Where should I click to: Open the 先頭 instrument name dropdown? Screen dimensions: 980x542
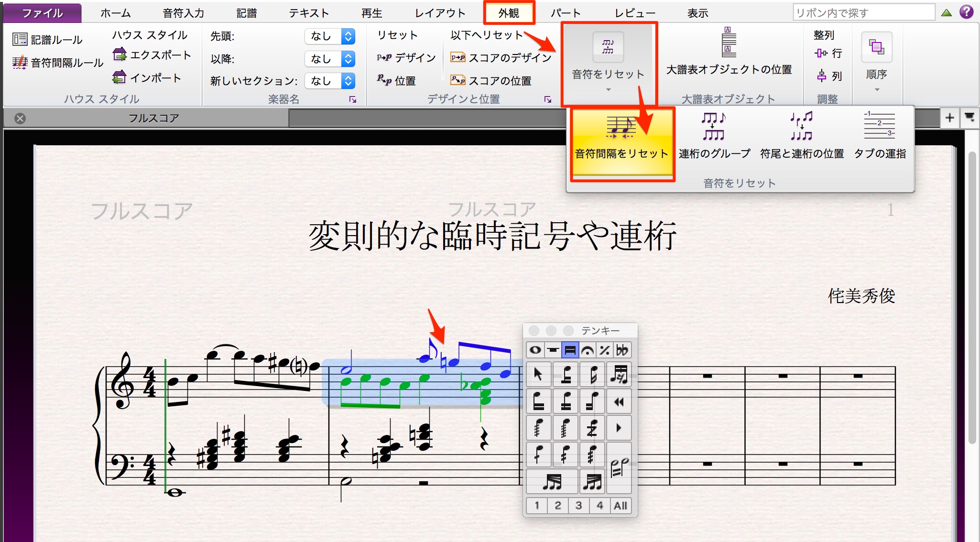point(330,36)
